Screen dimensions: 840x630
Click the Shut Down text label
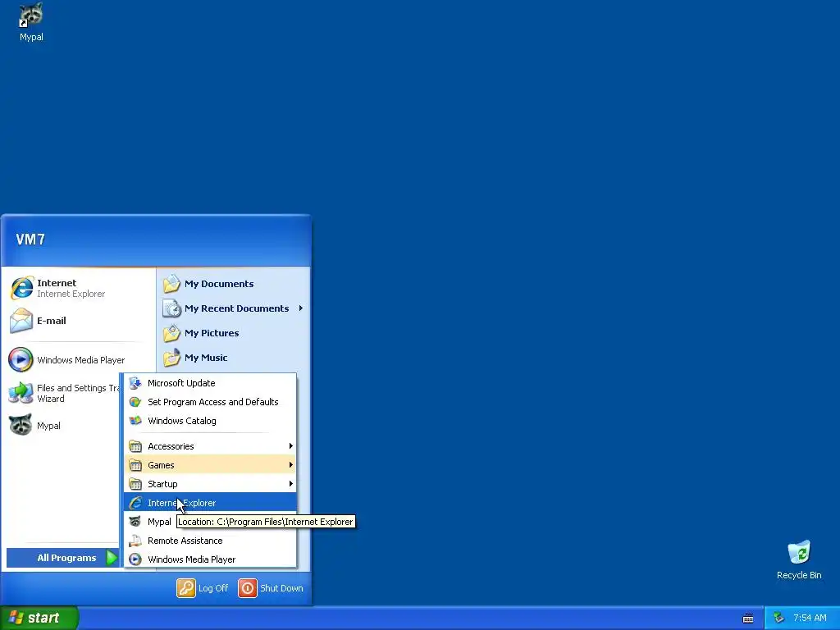click(281, 588)
